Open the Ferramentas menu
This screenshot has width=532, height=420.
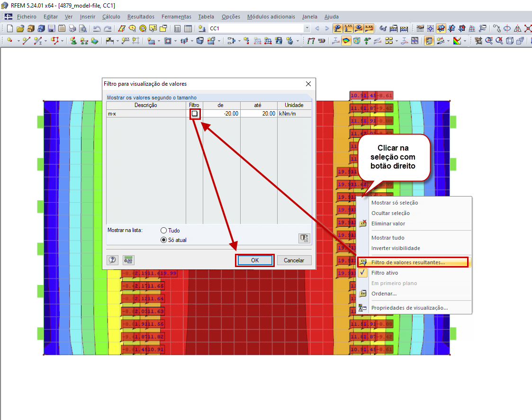[176, 17]
